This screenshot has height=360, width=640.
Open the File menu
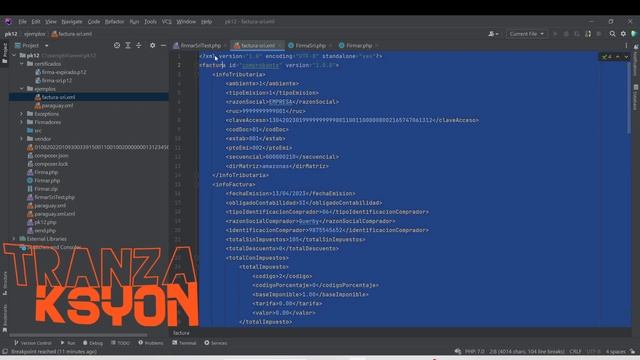click(22, 22)
